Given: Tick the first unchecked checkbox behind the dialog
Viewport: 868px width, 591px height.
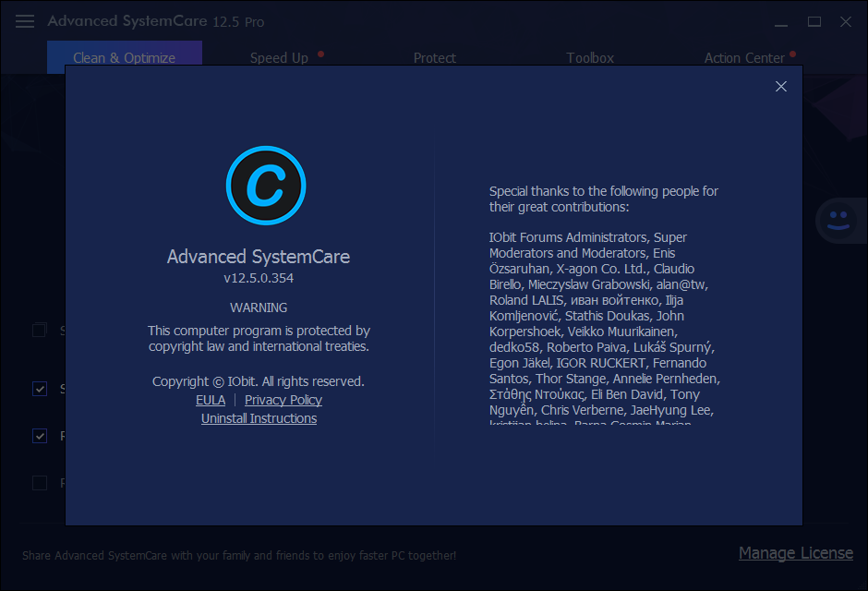Looking at the screenshot, I should [40, 331].
